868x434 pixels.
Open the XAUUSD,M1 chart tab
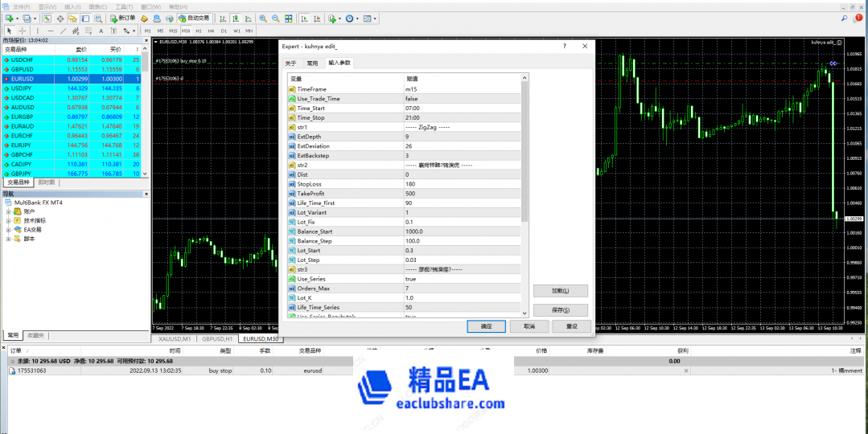pyautogui.click(x=175, y=339)
